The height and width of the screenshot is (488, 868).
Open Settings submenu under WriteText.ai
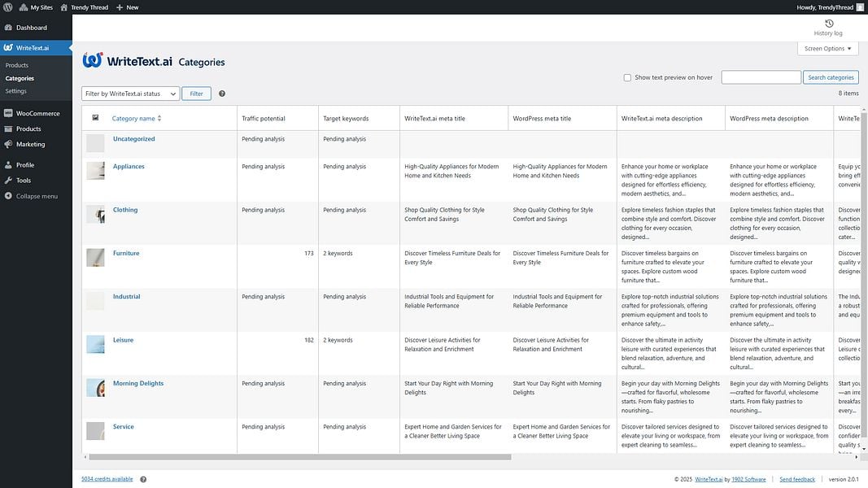pos(16,91)
